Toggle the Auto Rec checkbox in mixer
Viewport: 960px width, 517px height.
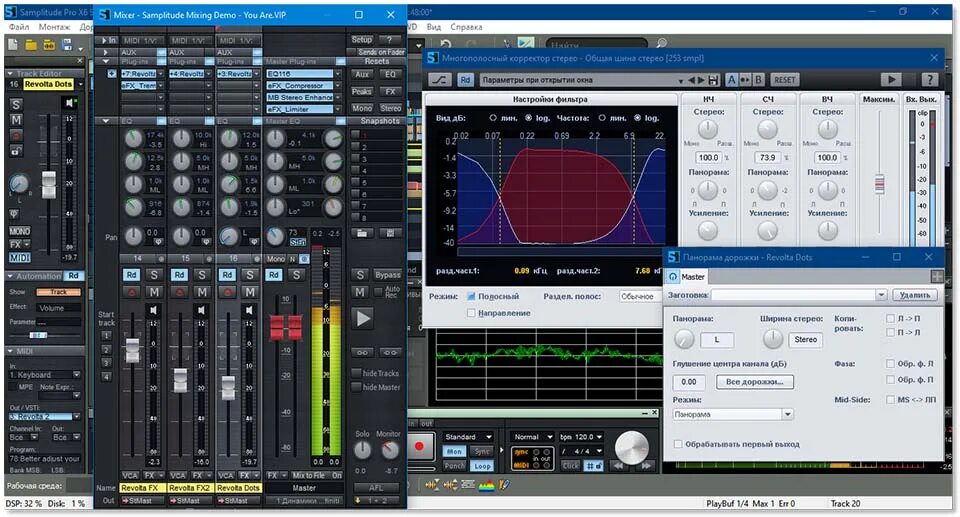tap(378, 292)
